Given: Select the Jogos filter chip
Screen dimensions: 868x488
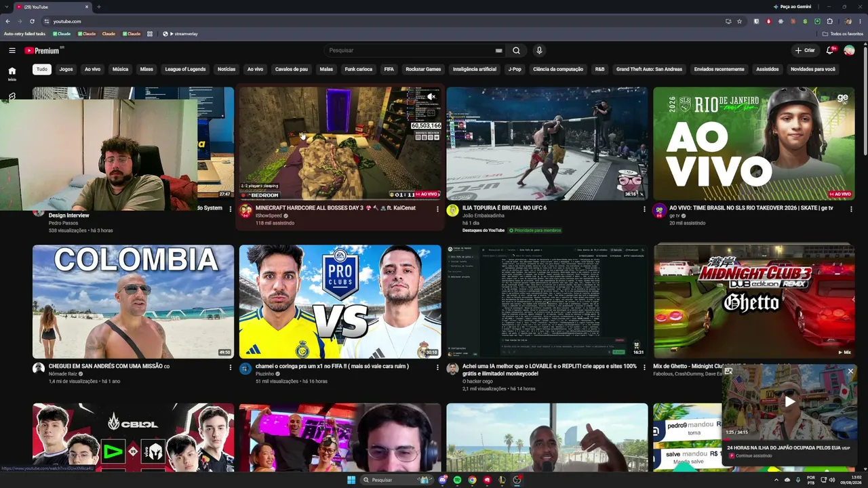Looking at the screenshot, I should pos(66,69).
